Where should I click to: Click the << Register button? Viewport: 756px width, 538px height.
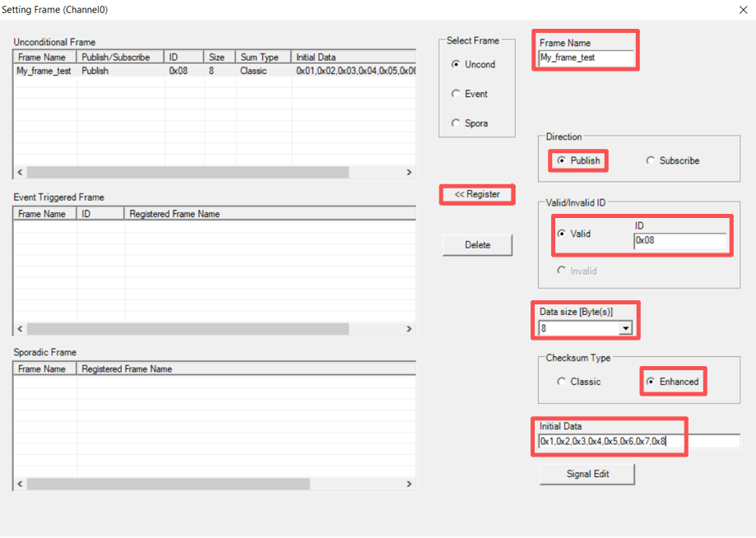click(477, 194)
